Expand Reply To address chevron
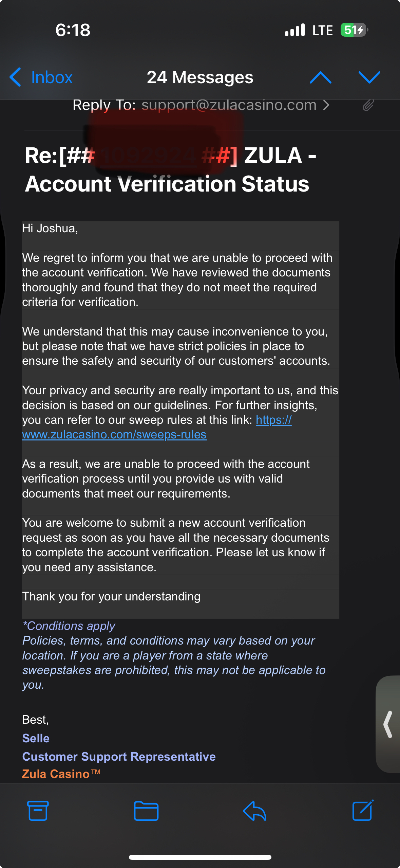The image size is (400, 868). tap(326, 105)
